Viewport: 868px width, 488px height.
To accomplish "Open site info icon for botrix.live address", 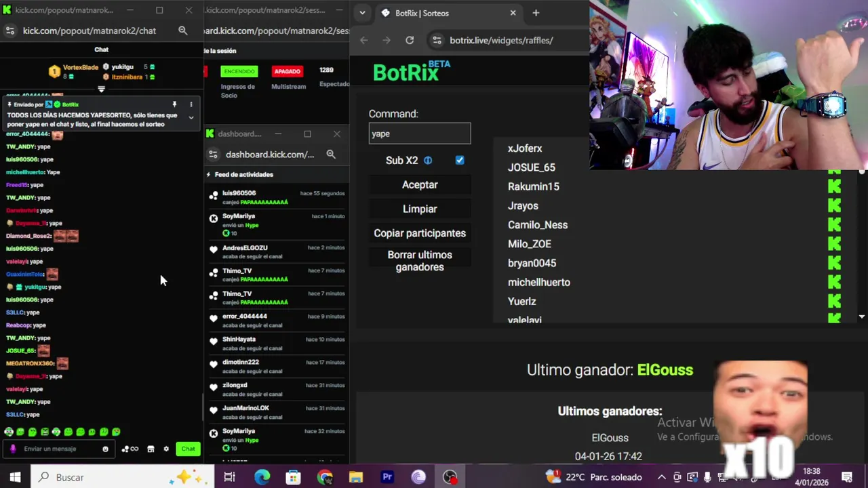I will pyautogui.click(x=437, y=40).
